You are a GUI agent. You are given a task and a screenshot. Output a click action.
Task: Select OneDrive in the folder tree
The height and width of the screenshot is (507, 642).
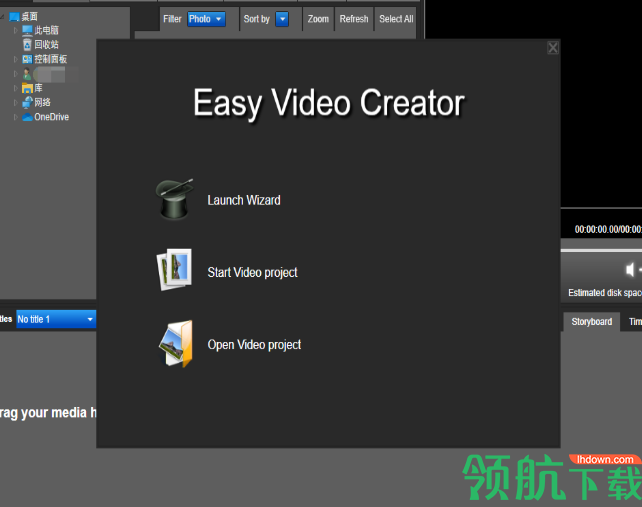[52, 117]
